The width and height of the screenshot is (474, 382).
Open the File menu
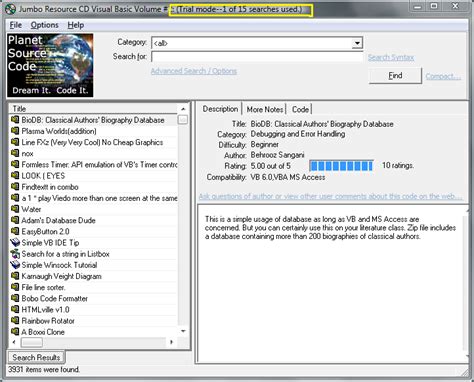point(15,25)
